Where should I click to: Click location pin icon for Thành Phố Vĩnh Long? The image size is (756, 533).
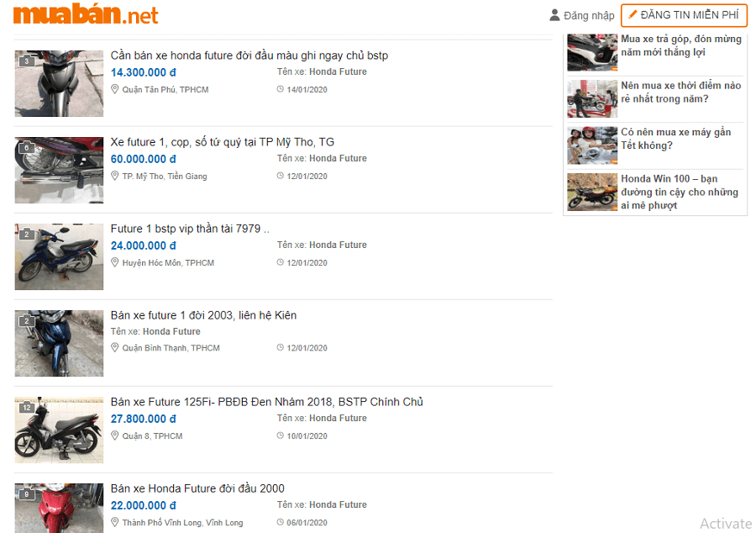pos(115,522)
